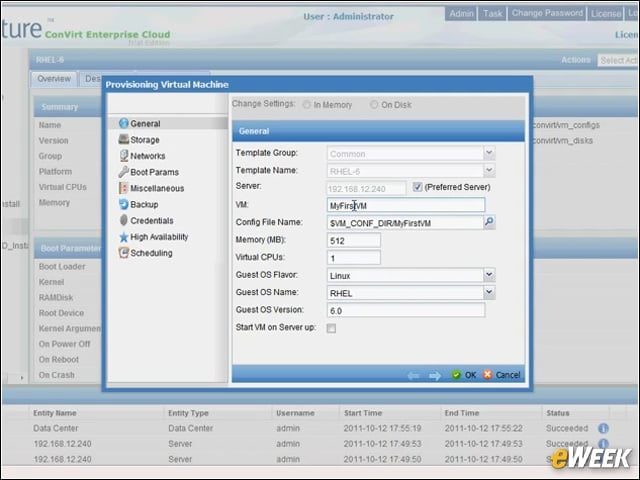Click the Guest OS Version field
Screen dimensions: 640x480
coord(406,311)
